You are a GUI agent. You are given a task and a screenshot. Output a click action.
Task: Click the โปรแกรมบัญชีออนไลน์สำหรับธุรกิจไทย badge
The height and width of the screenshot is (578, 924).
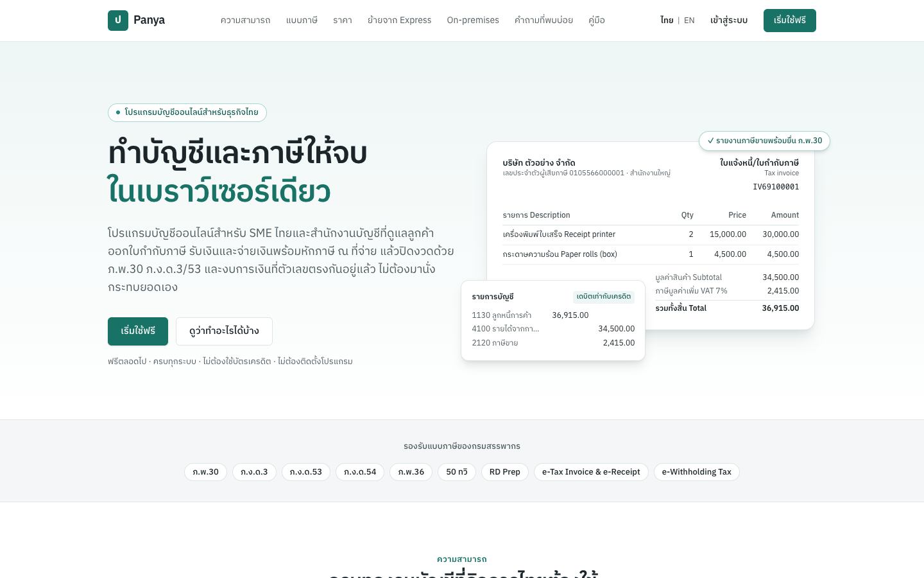[x=187, y=112]
